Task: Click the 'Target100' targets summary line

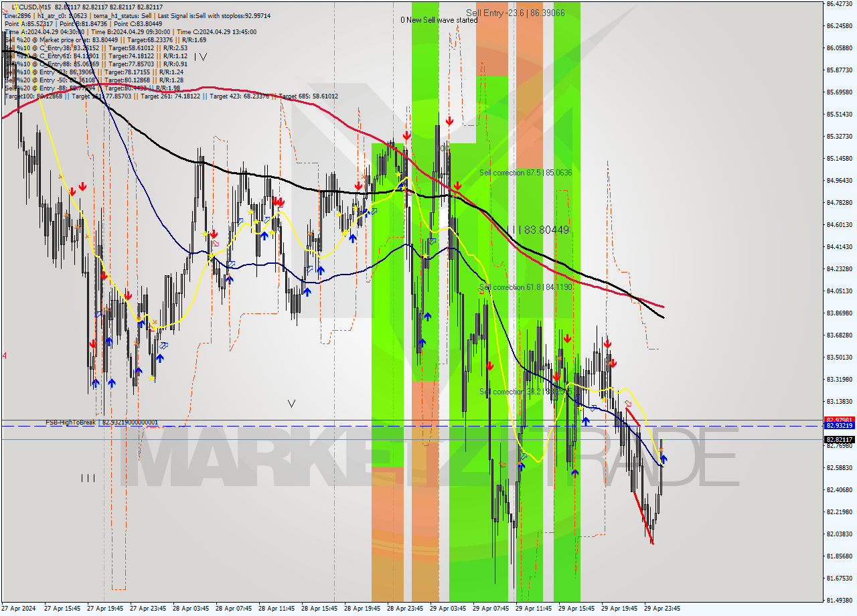Action: tap(171, 96)
